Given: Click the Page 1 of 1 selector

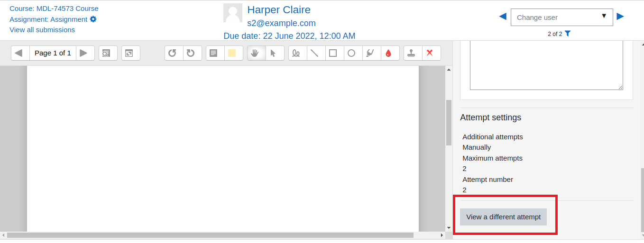Looking at the screenshot, I should point(53,53).
